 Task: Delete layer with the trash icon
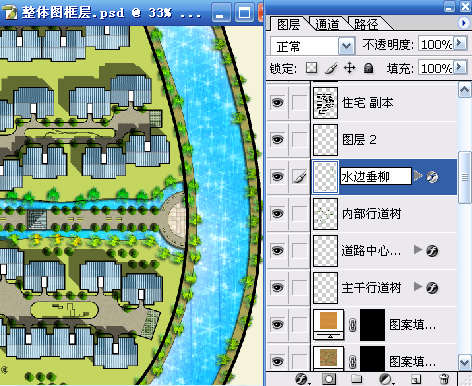444,379
